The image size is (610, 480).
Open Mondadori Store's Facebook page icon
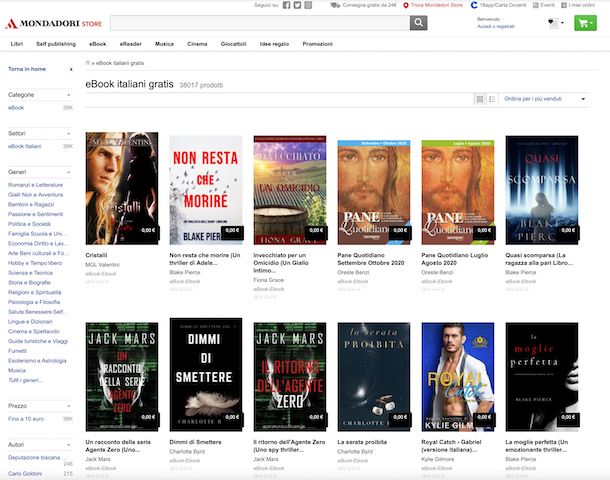(x=286, y=5)
